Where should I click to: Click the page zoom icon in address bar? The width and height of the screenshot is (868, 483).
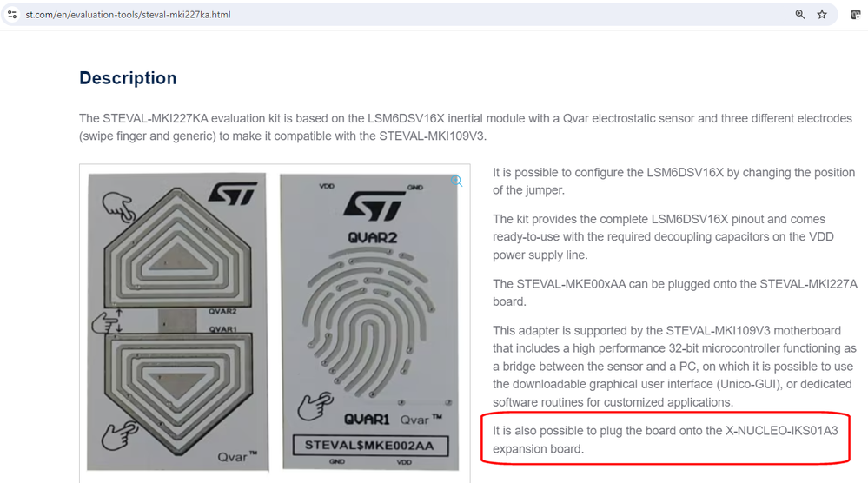(800, 15)
